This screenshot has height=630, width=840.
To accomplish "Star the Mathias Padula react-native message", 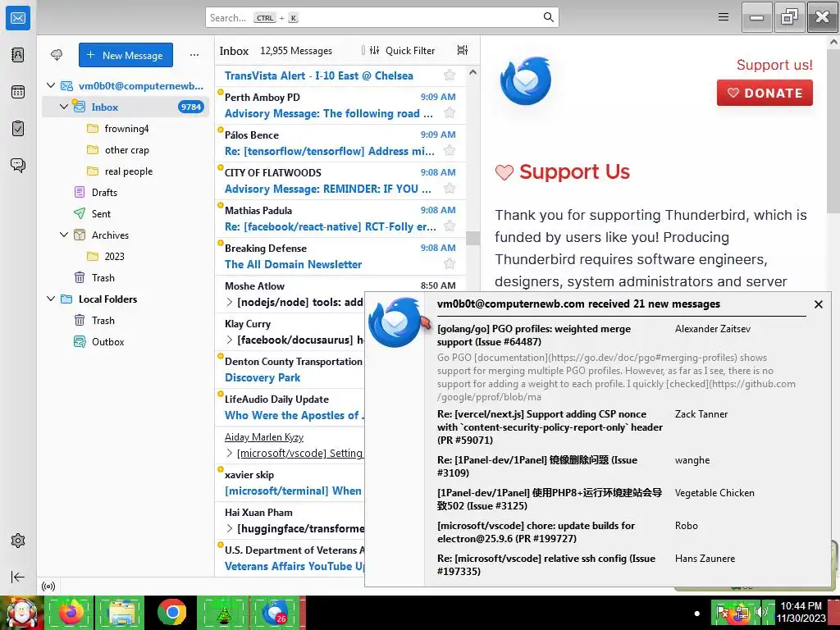I will tap(450, 226).
